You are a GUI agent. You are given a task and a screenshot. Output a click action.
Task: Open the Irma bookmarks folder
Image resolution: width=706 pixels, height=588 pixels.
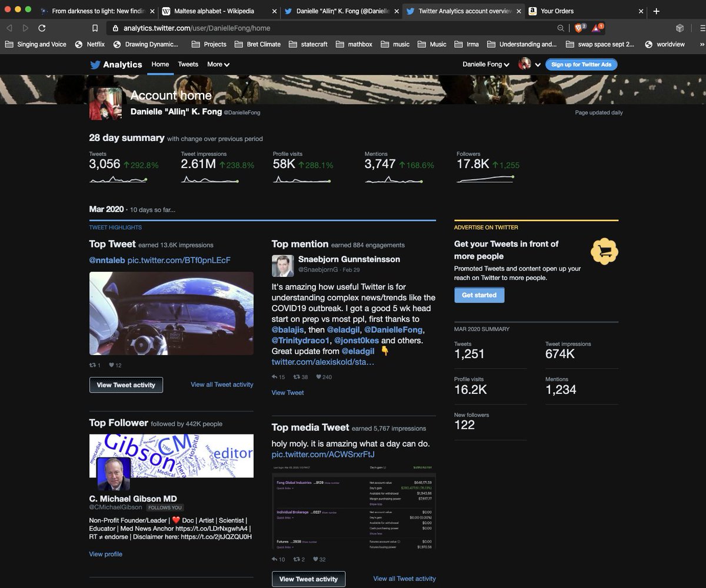(x=467, y=44)
